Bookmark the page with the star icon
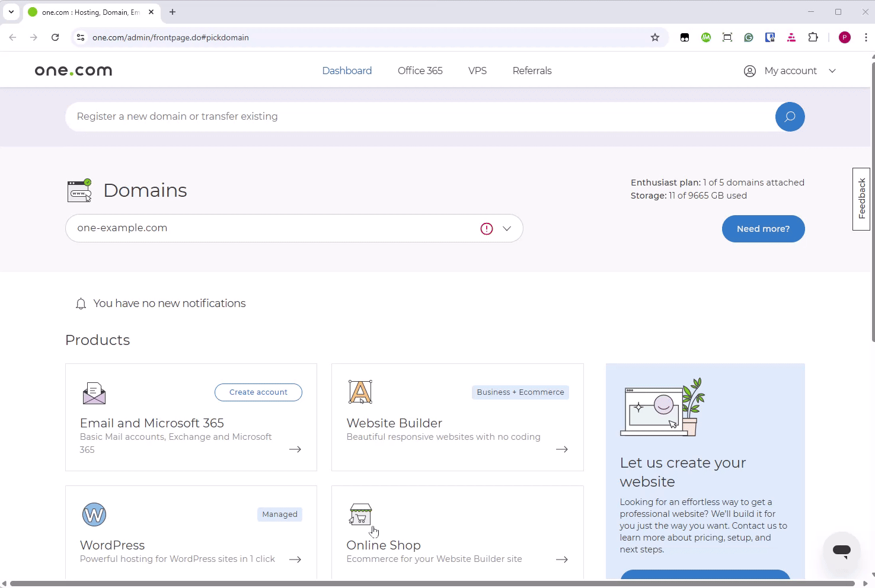This screenshot has height=588, width=875. [655, 37]
